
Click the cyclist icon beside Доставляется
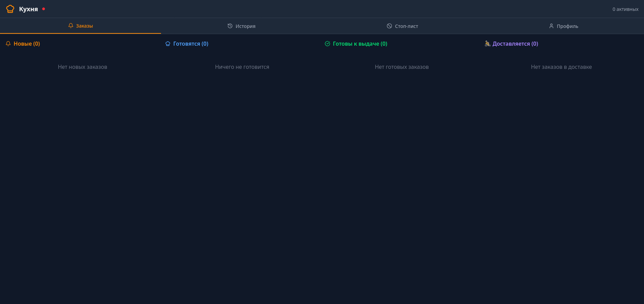(487, 44)
